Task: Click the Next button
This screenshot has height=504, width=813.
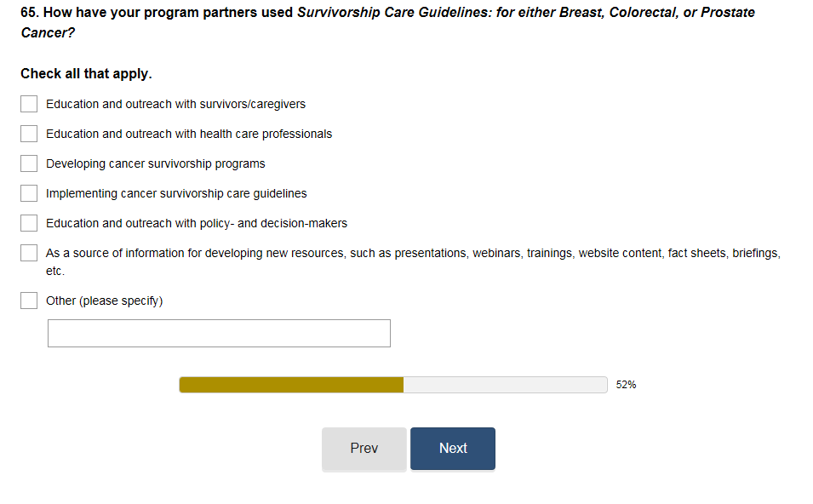Action: [452, 449]
